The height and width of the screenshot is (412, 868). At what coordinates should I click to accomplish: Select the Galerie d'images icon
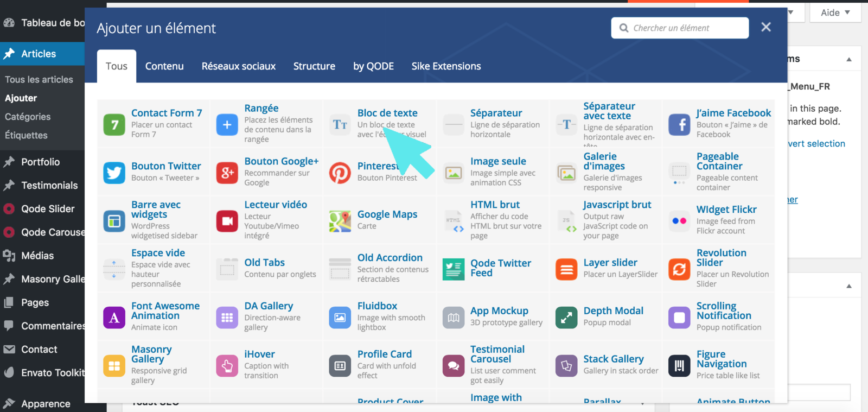point(566,173)
